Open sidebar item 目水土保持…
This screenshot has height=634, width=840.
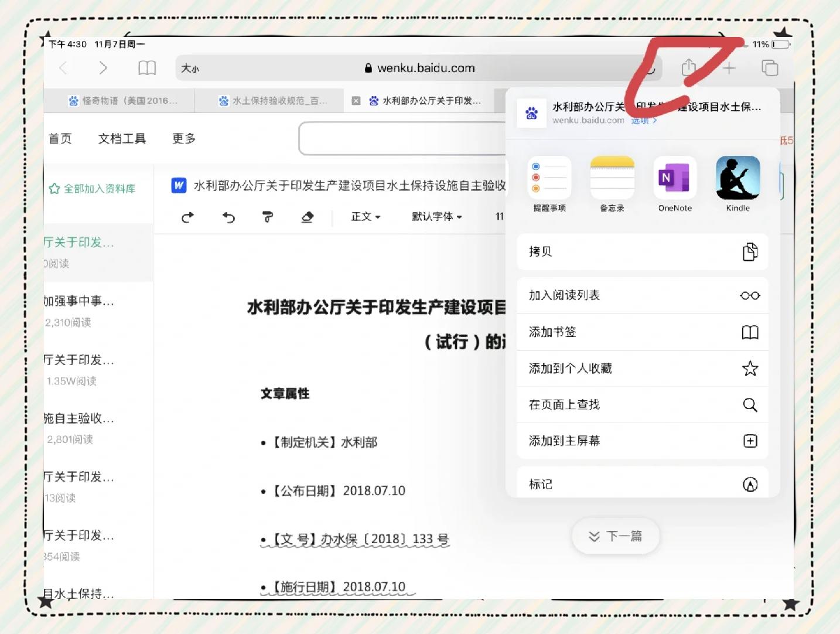pyautogui.click(x=79, y=593)
